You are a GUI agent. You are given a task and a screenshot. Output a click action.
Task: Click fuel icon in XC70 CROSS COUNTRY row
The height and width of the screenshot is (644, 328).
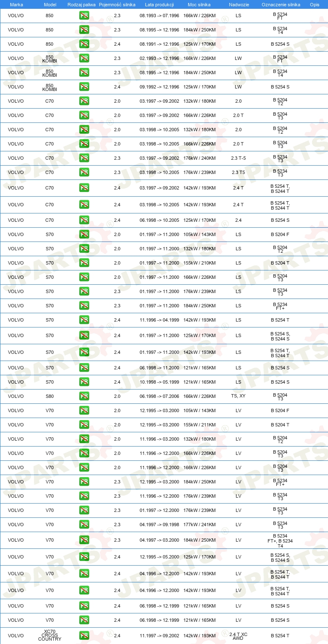pyautogui.click(x=84, y=636)
